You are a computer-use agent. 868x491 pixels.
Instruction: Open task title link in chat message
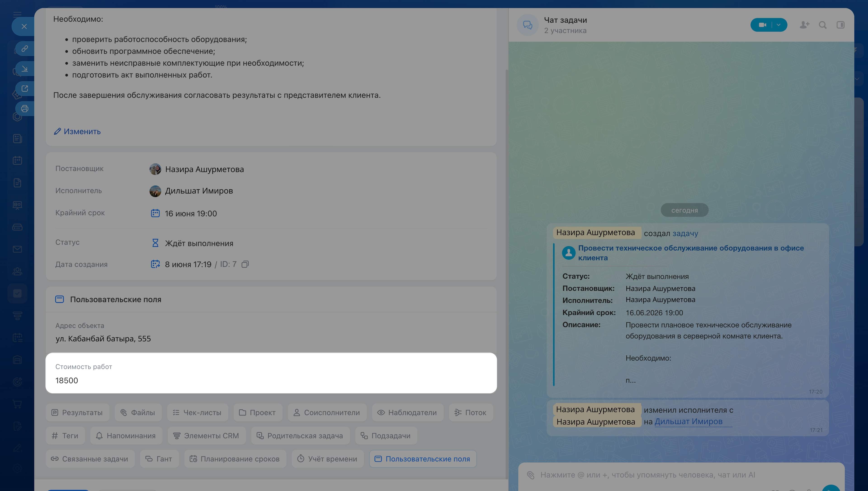[x=691, y=253]
